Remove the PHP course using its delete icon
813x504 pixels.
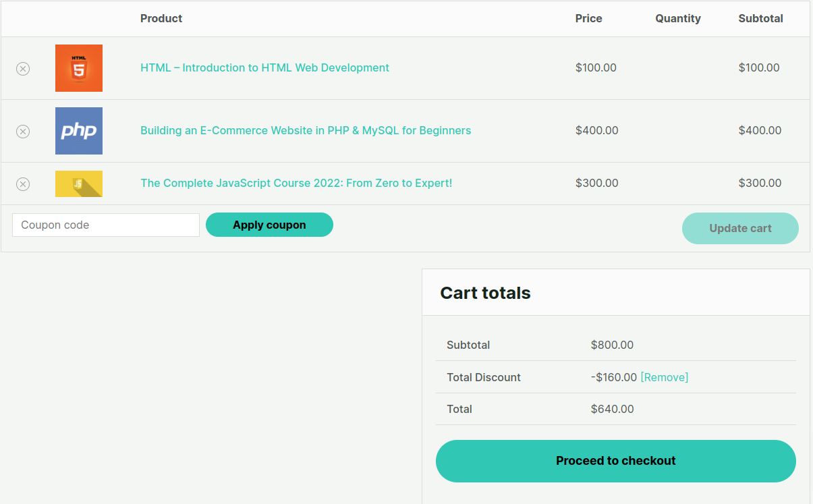point(23,131)
